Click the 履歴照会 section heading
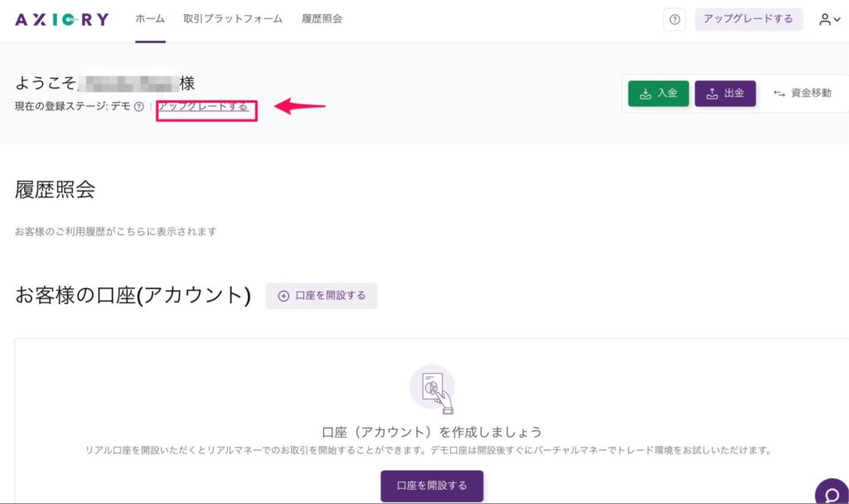Image resolution: width=849 pixels, height=504 pixels. pyautogui.click(x=55, y=189)
